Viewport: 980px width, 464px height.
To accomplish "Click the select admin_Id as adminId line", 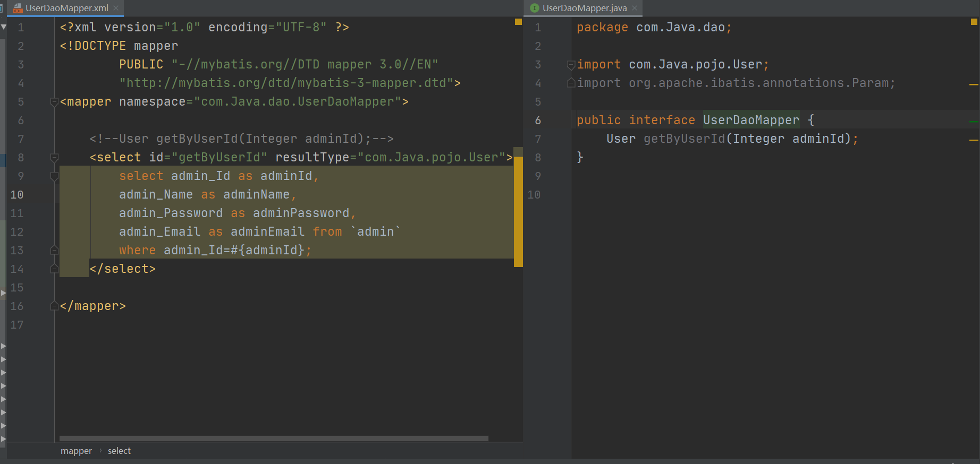I will [x=219, y=176].
